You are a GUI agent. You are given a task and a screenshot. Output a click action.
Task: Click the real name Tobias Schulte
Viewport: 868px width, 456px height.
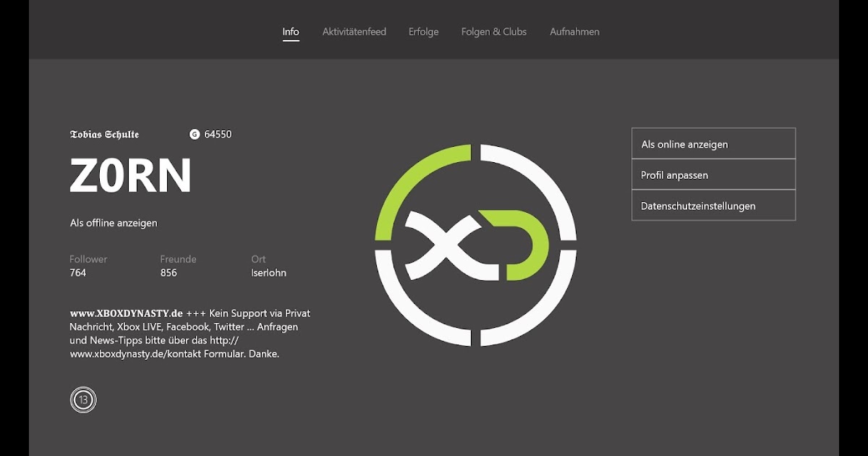pos(104,134)
